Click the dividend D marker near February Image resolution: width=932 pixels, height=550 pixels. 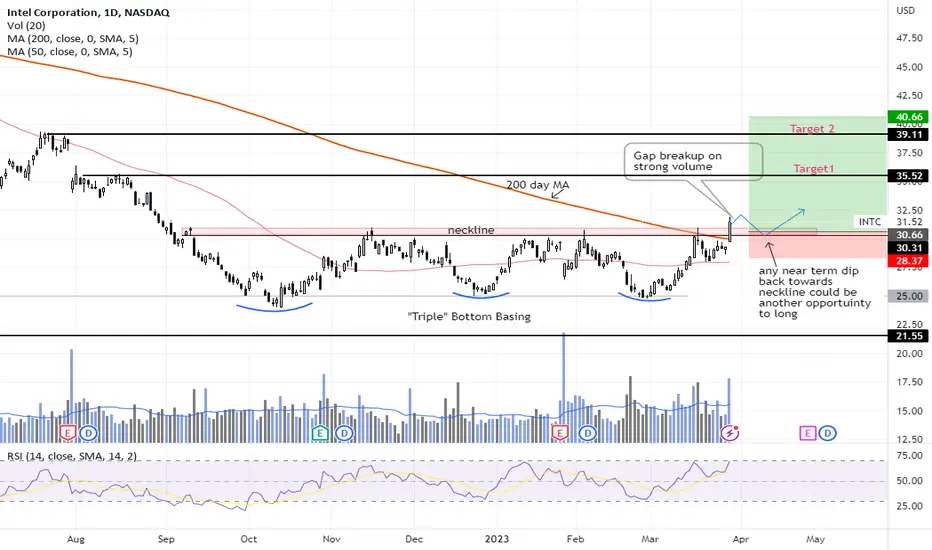[x=588, y=433]
